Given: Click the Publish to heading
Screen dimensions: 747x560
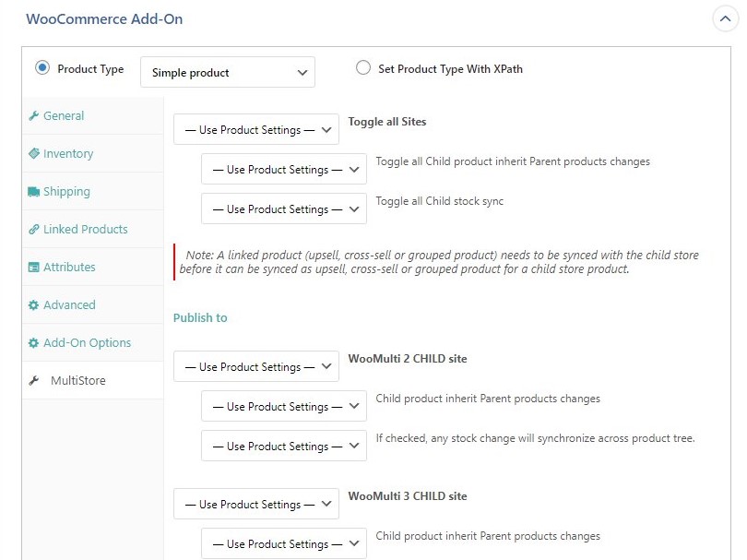Looking at the screenshot, I should click(x=200, y=318).
